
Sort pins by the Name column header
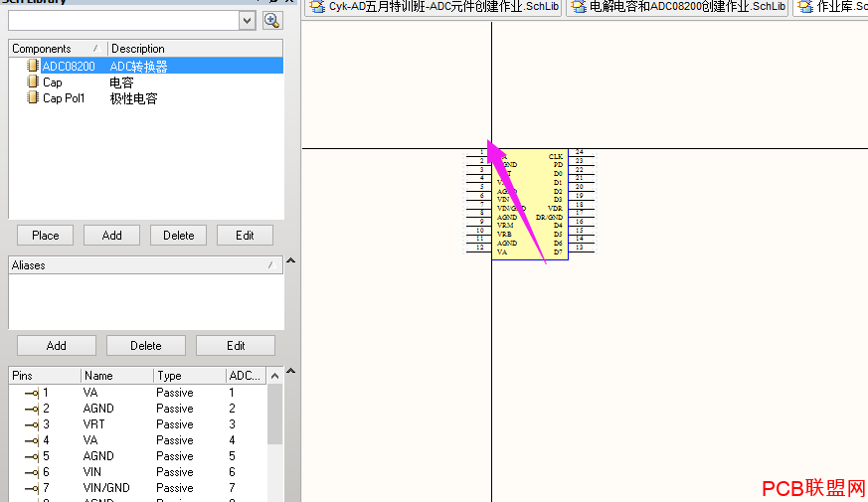tap(117, 375)
